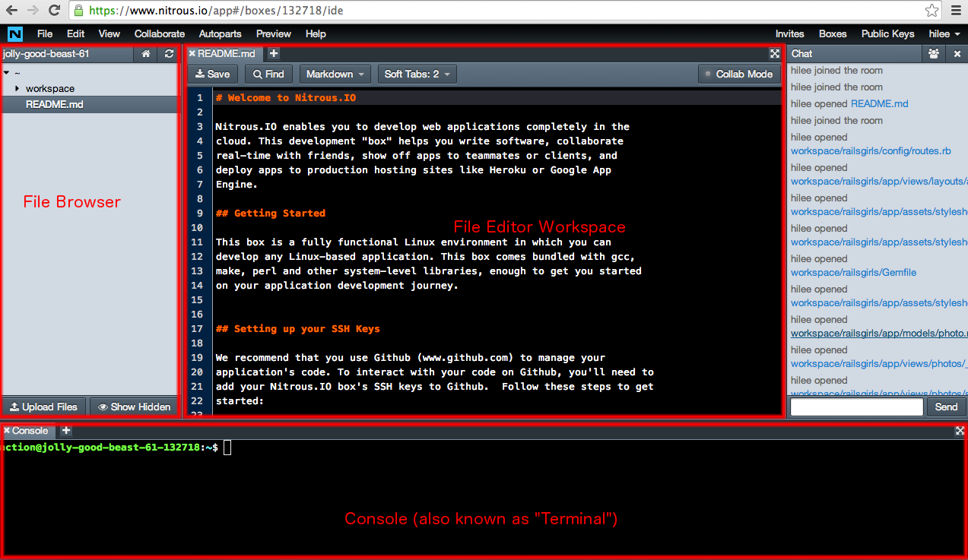This screenshot has width=968, height=560.
Task: Click the Nitrous.IO logo icon
Action: [x=15, y=34]
